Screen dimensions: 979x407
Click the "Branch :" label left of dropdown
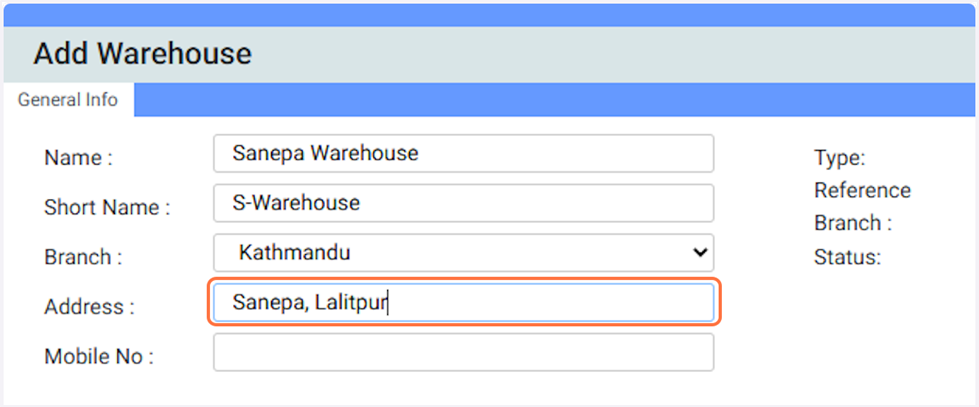(83, 257)
